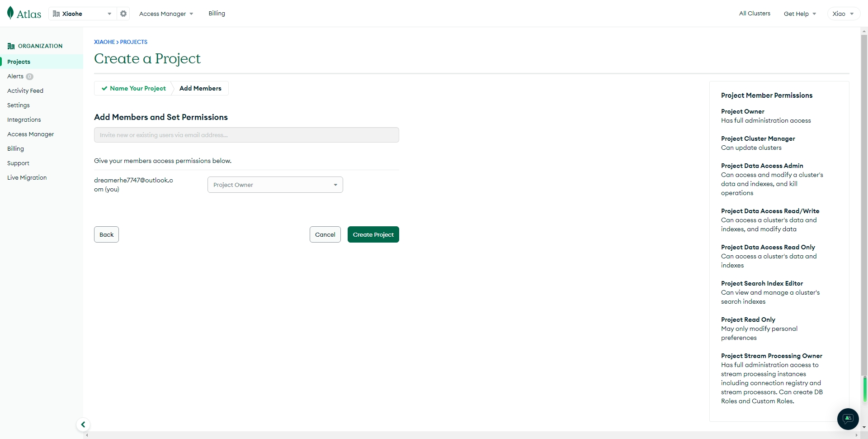Select the Add Members step tab
Viewport: 868px width, 439px height.
(200, 88)
